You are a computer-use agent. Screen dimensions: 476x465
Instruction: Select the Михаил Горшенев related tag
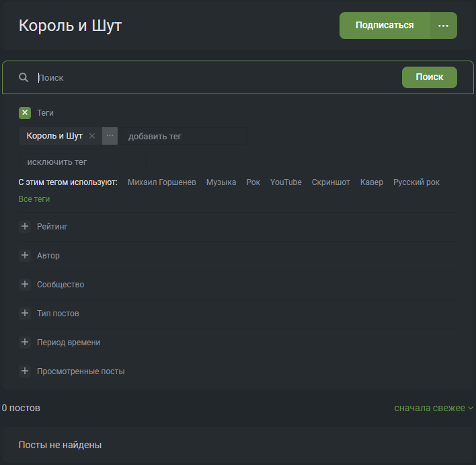point(161,182)
